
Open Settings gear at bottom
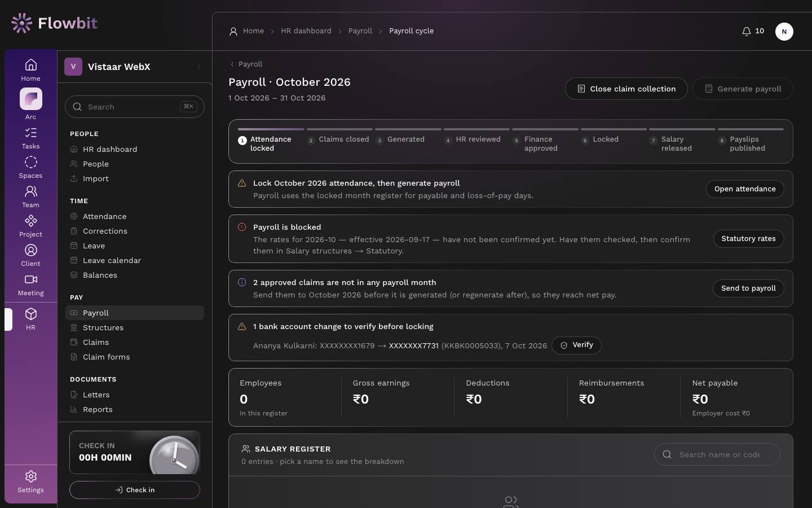(31, 481)
